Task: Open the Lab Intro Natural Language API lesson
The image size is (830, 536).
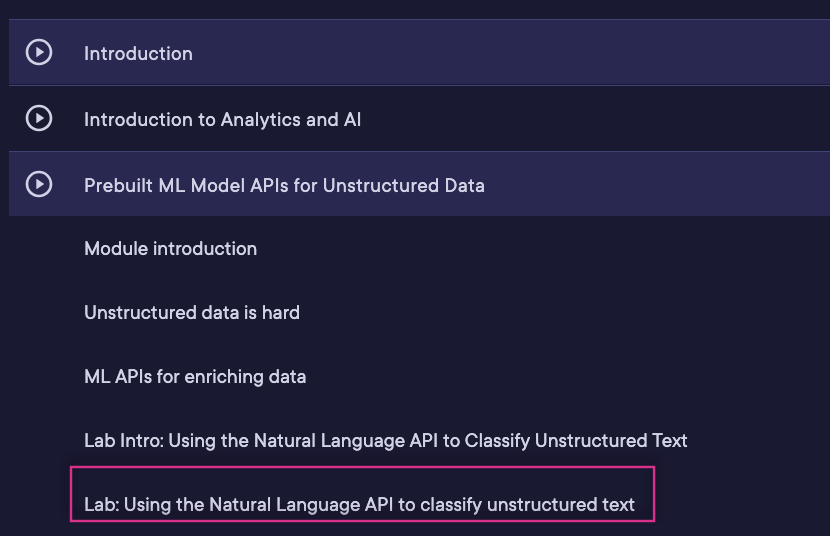Action: pyautogui.click(x=386, y=441)
